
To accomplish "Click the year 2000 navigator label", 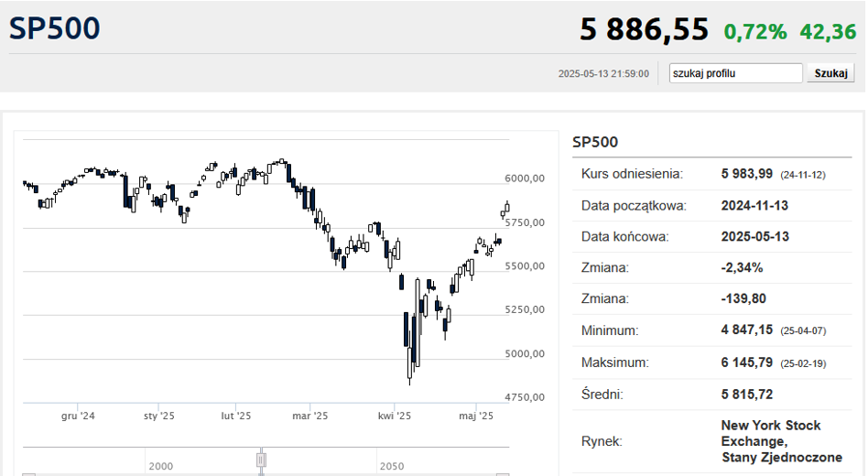I will point(160,466).
